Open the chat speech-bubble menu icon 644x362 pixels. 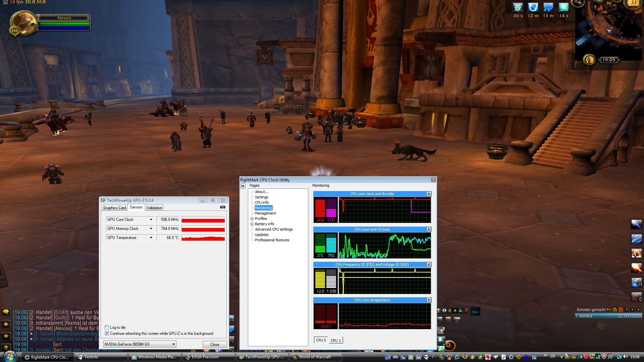[x=6, y=312]
